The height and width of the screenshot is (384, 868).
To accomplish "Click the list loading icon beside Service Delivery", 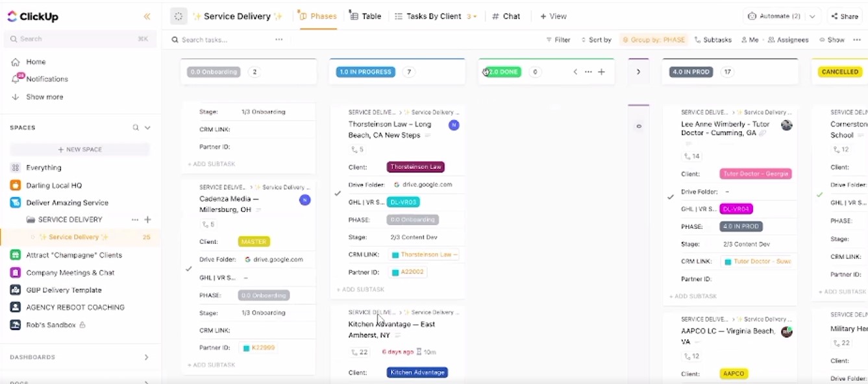I will (179, 16).
